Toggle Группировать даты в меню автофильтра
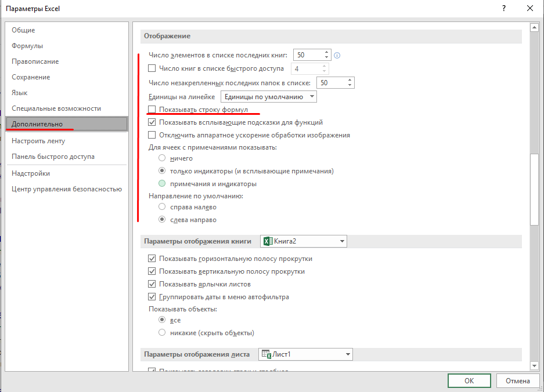Screen dimensions: 544x392 (152, 297)
